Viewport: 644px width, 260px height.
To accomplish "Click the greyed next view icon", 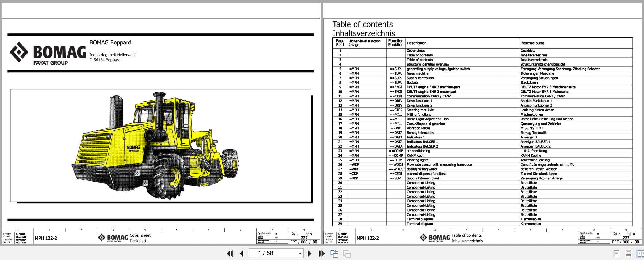I will click(x=347, y=254).
